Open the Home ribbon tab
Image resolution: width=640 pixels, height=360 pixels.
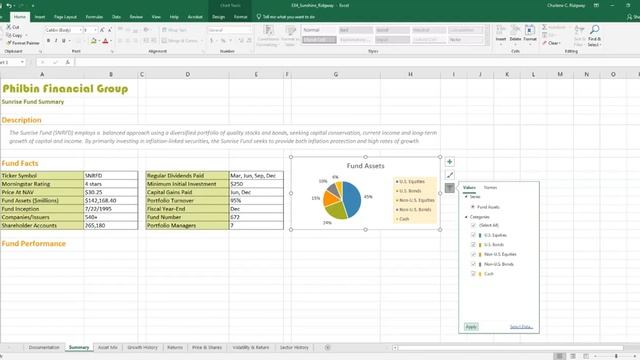coord(20,17)
